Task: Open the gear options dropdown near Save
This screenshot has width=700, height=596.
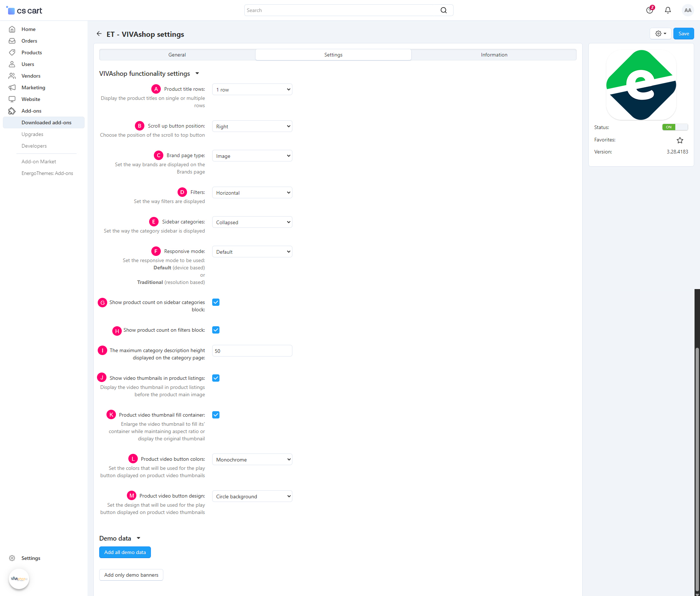Action: (x=660, y=34)
